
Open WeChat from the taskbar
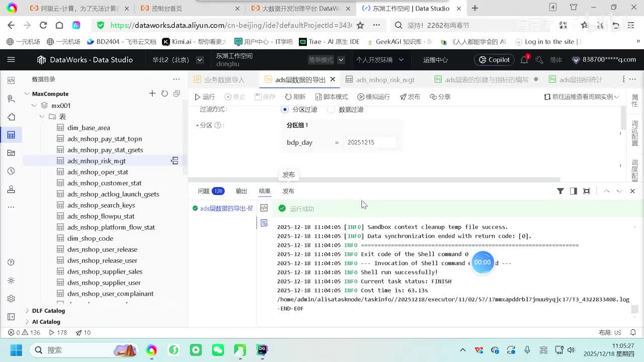pyautogui.click(x=218, y=350)
